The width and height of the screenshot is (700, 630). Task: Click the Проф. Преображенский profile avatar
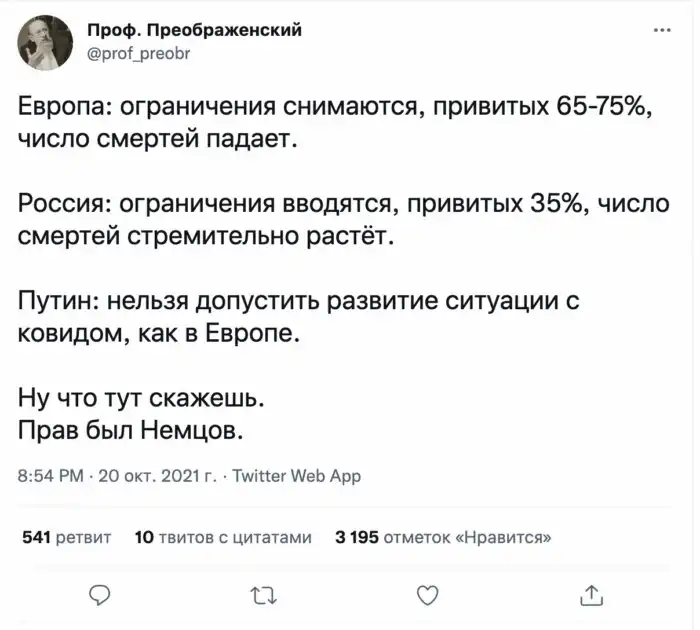point(47,42)
